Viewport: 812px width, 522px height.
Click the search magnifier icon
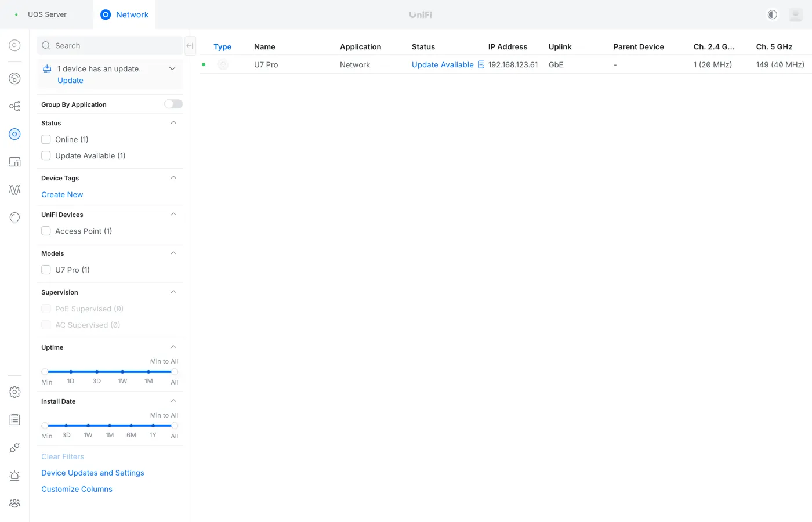tap(46, 45)
